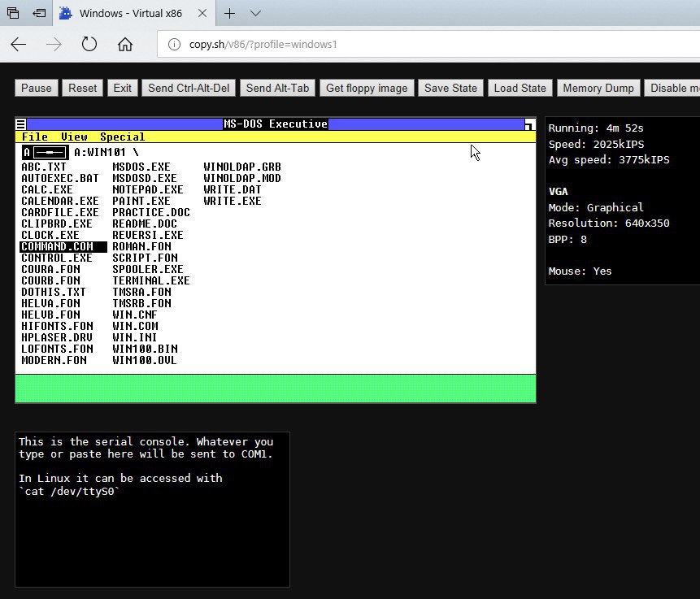The width and height of the screenshot is (700, 599).
Task: Show the tabs you've set aside icon
Action: (13, 13)
